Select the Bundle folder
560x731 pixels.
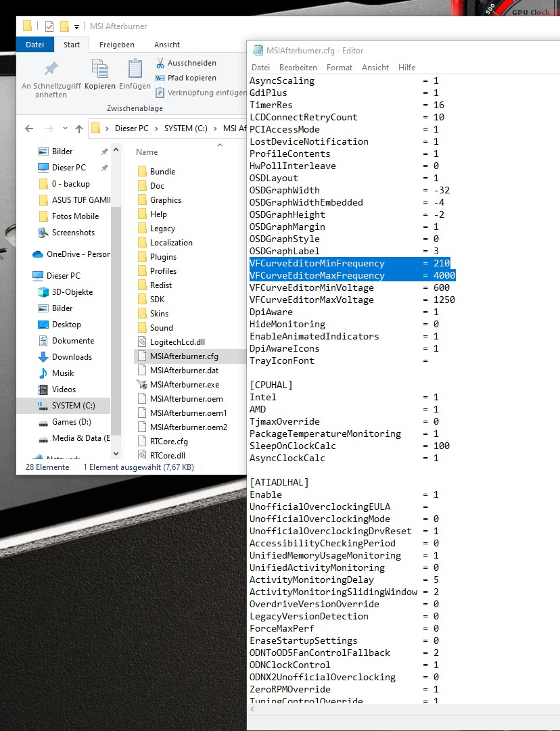pyautogui.click(x=162, y=172)
